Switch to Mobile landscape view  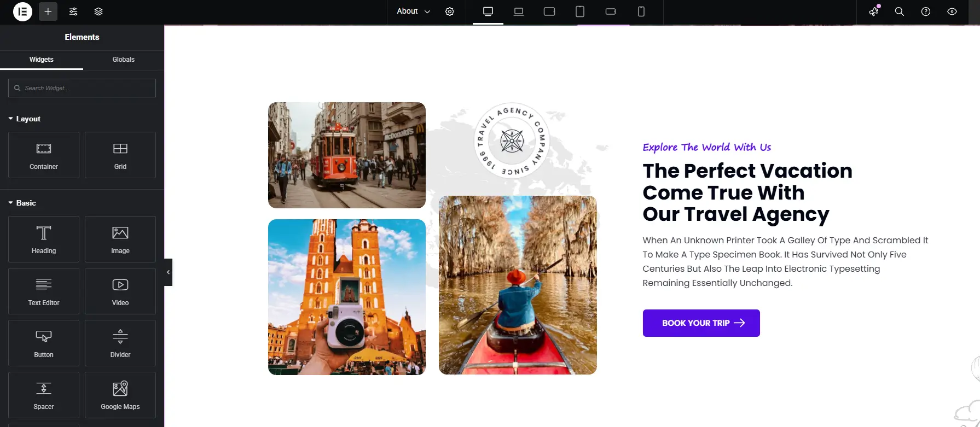click(611, 11)
